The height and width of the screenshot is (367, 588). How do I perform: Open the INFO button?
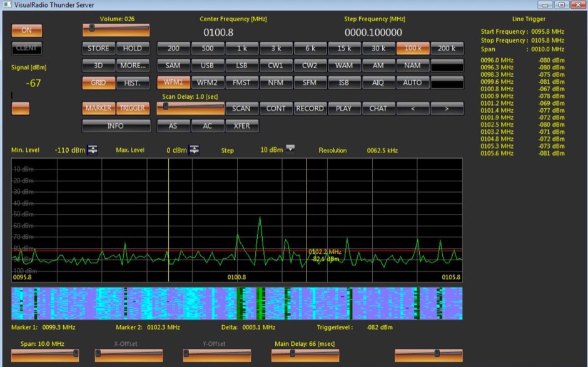(116, 126)
